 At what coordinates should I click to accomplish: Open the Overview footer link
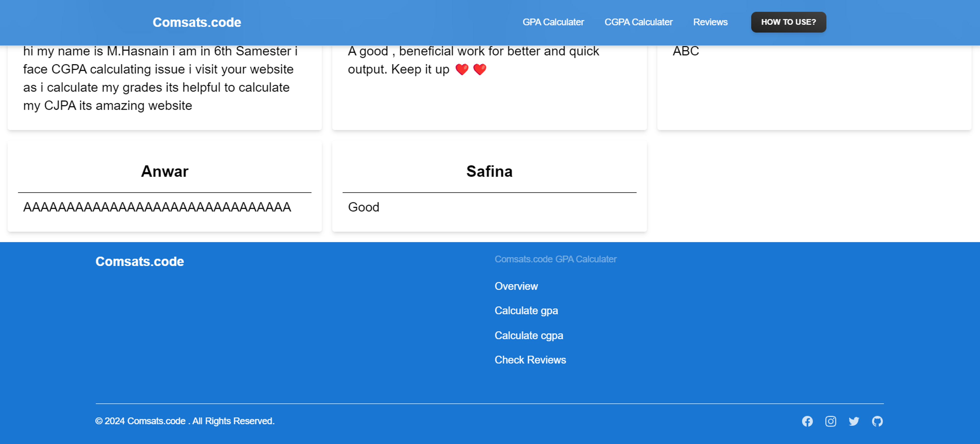pyautogui.click(x=516, y=286)
